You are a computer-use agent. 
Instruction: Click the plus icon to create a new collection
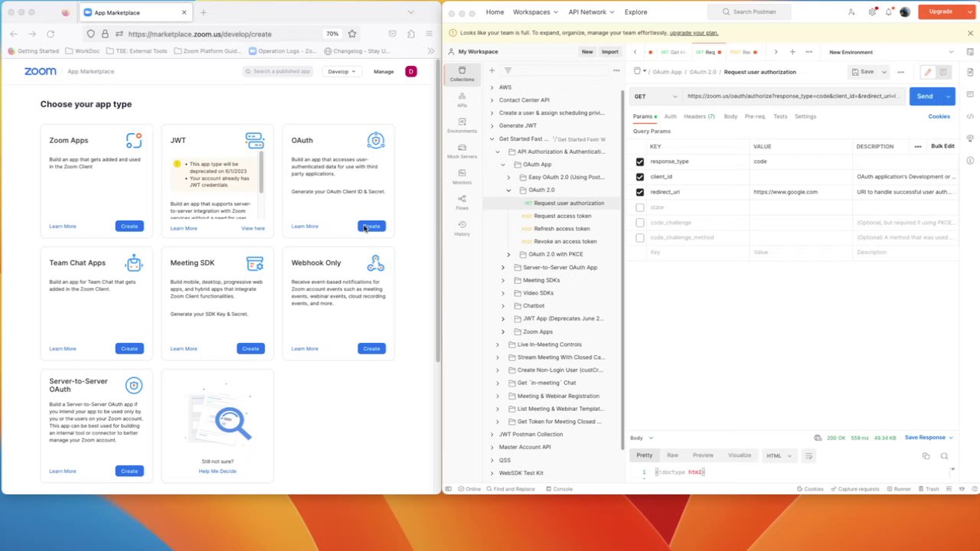point(492,70)
